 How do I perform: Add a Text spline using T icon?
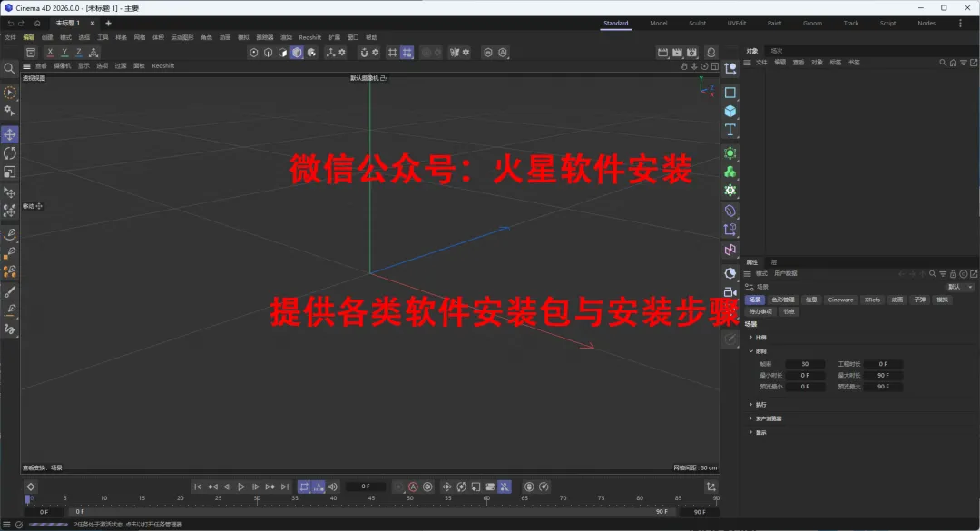pyautogui.click(x=730, y=130)
